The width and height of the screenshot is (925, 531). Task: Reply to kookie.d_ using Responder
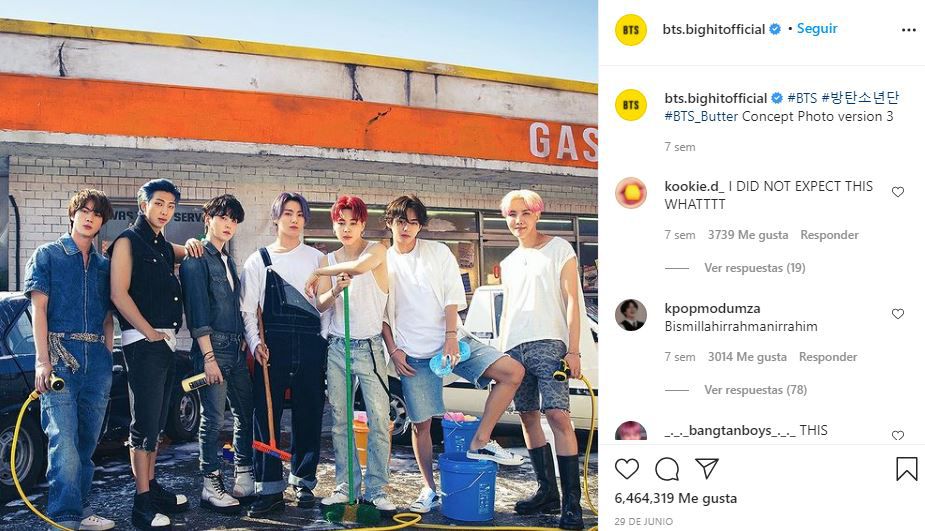tap(829, 235)
